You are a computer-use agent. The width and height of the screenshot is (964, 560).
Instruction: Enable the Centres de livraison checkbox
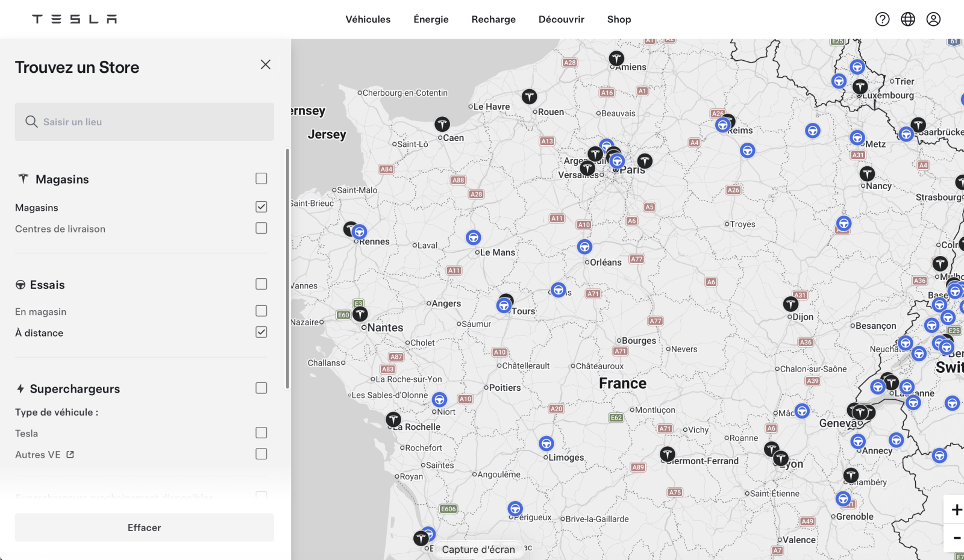coord(261,228)
